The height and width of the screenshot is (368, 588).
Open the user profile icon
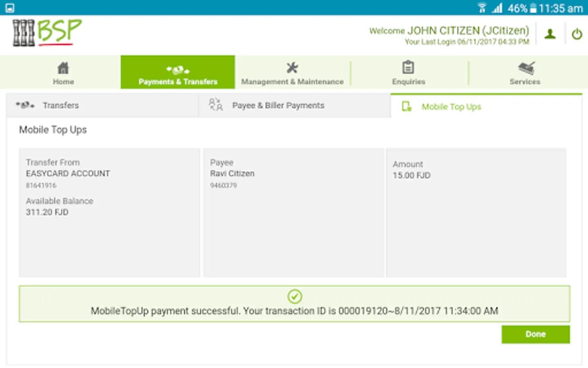(550, 34)
